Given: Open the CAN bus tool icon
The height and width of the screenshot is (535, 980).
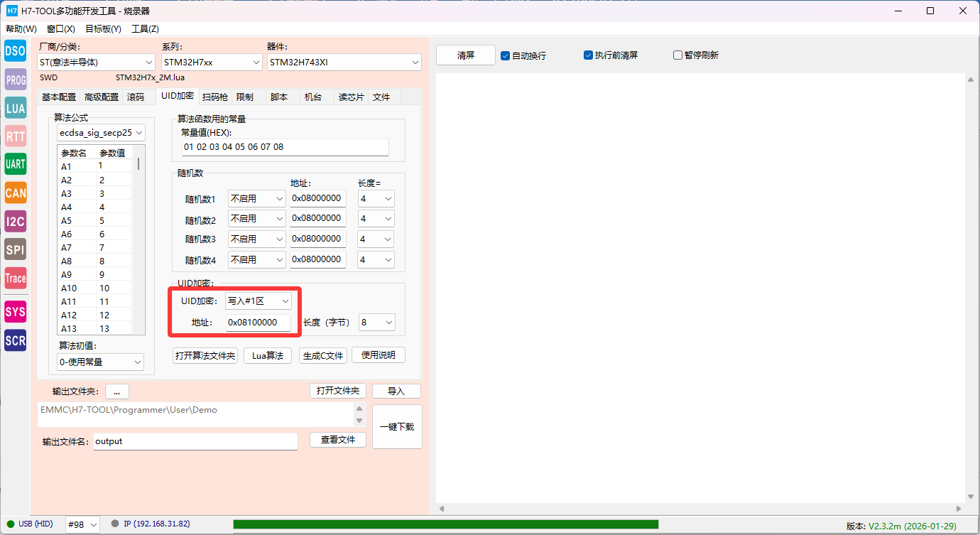Looking at the screenshot, I should tap(15, 193).
